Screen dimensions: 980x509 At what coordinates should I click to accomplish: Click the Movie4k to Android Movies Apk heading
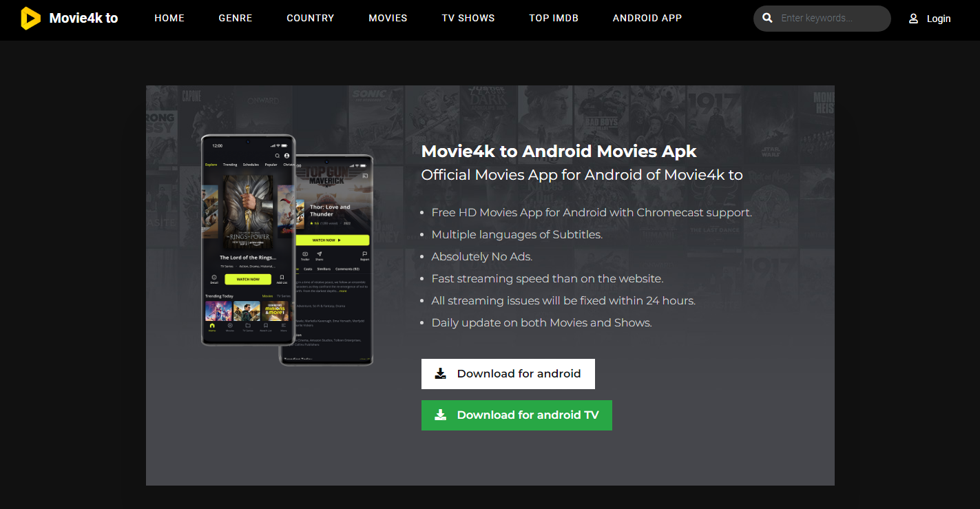click(x=559, y=152)
